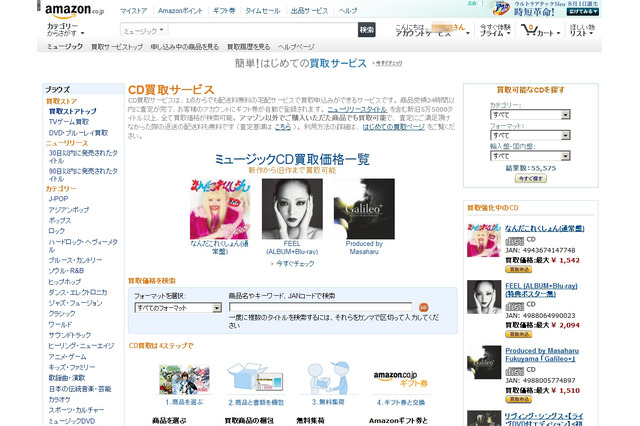640x426 pixels.
Task: Open the アニメ・ゲーム category link
Action: click(67, 357)
